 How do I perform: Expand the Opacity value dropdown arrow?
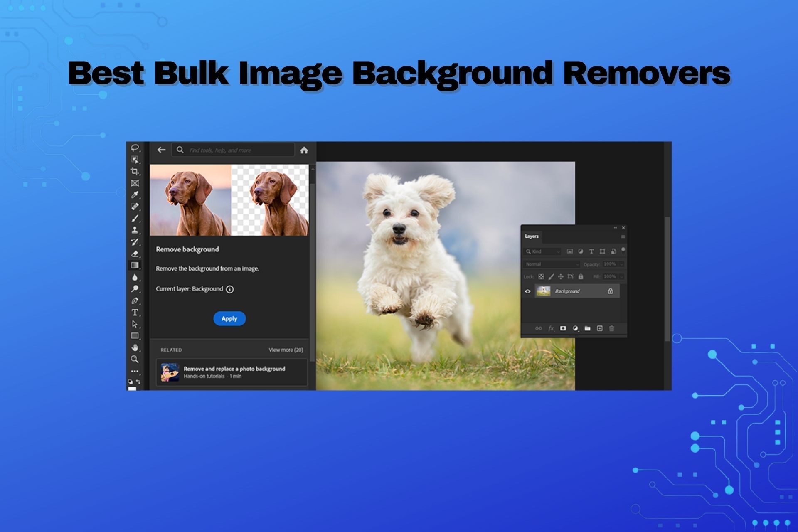click(622, 264)
